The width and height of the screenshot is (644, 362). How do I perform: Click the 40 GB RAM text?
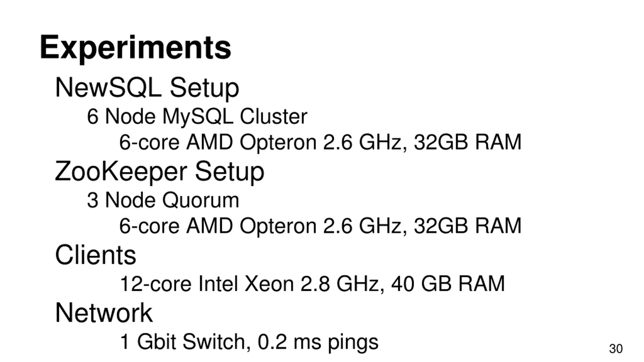[x=448, y=284]
